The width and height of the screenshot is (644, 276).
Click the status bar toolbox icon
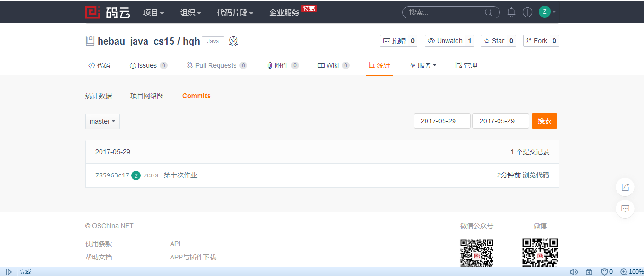[589, 272]
